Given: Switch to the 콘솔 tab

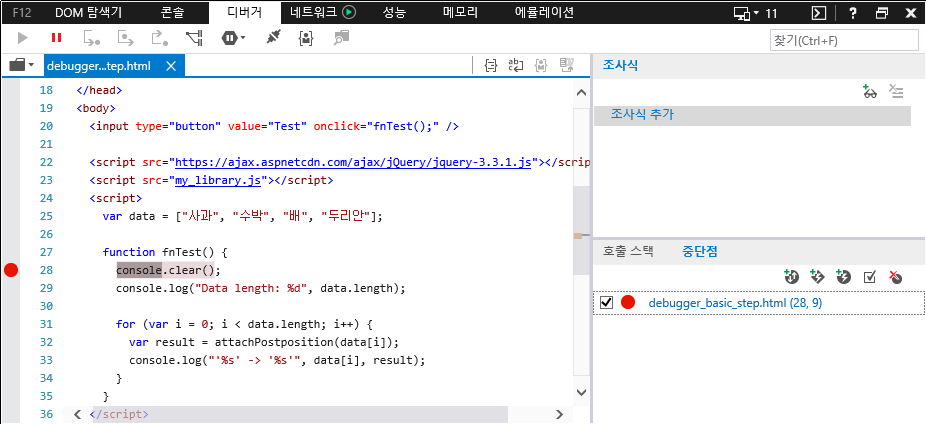Looking at the screenshot, I should tap(172, 12).
